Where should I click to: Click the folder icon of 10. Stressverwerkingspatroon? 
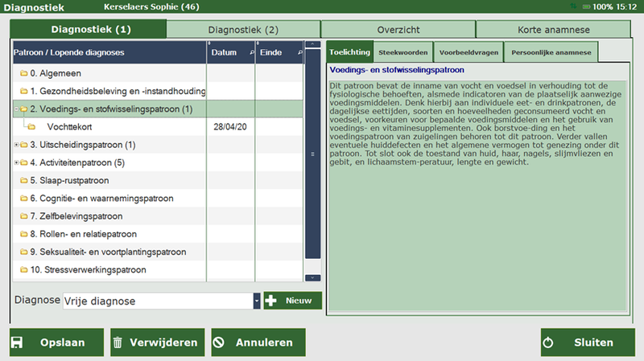click(x=23, y=269)
